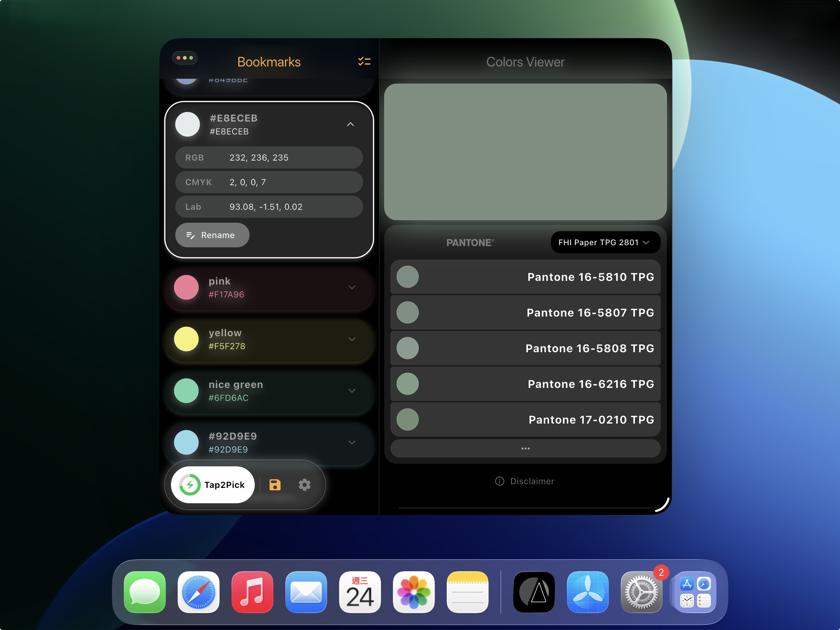Image resolution: width=840 pixels, height=630 pixels.
Task: Click the Tap2Pick lightning icon
Action: [x=190, y=485]
